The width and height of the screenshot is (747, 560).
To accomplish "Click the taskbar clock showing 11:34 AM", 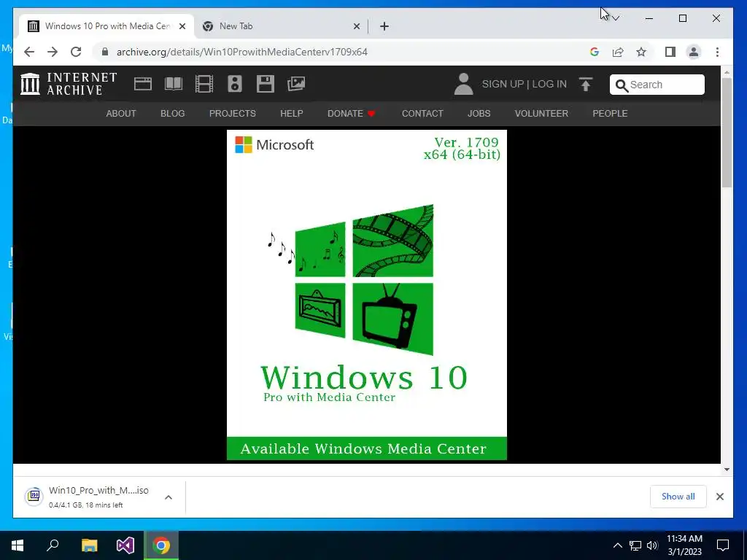I will pyautogui.click(x=684, y=545).
